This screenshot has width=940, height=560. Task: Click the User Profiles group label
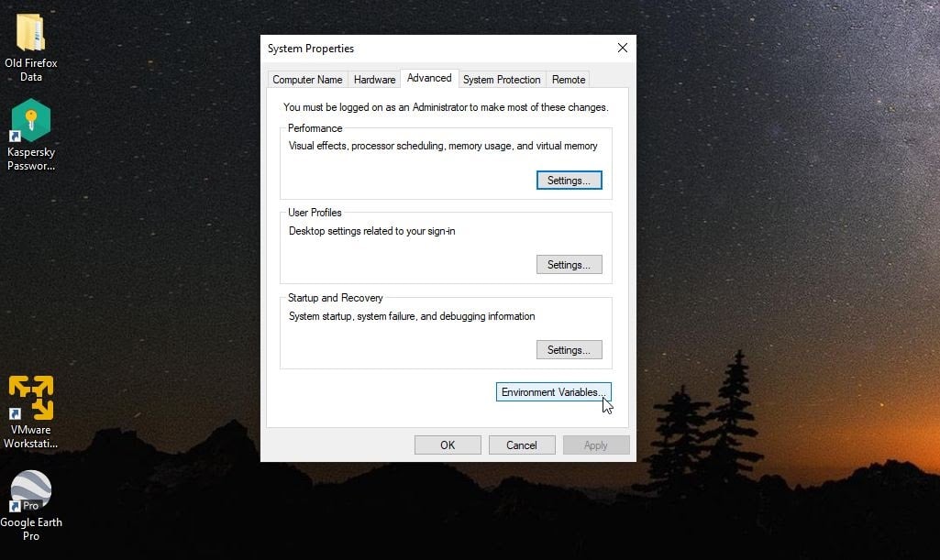[x=315, y=213]
